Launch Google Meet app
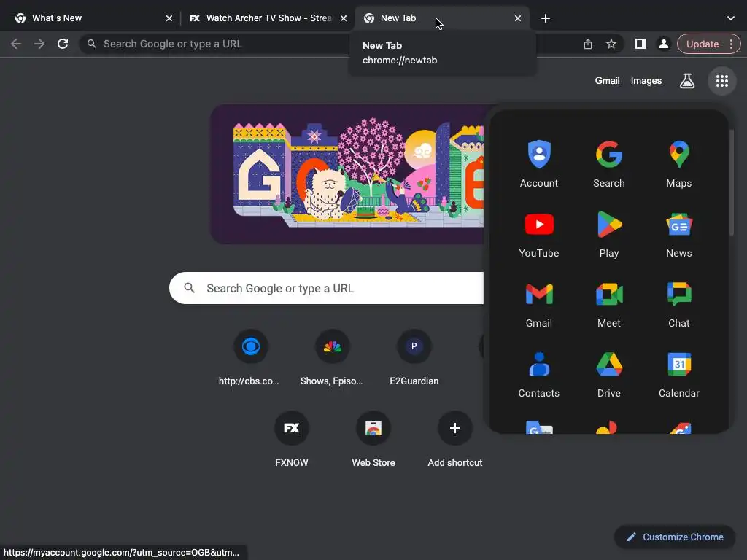 (x=609, y=303)
